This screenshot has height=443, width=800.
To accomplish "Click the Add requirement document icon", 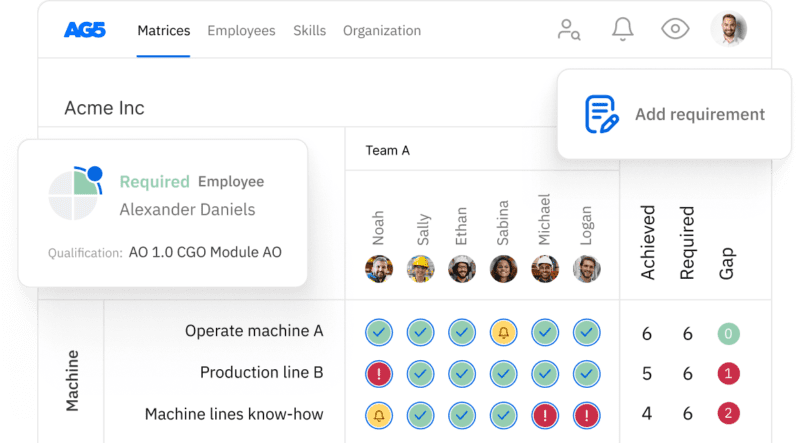I will pyautogui.click(x=601, y=114).
